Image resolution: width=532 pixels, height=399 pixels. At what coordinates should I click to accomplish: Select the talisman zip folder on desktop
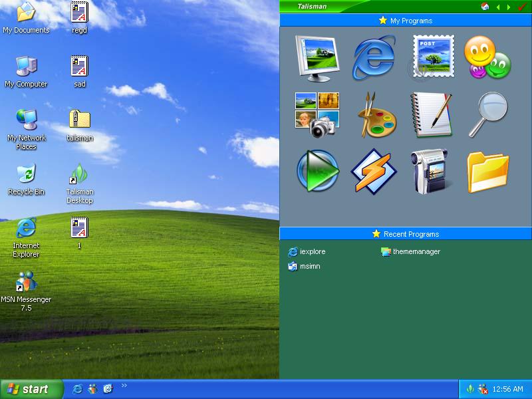point(79,126)
